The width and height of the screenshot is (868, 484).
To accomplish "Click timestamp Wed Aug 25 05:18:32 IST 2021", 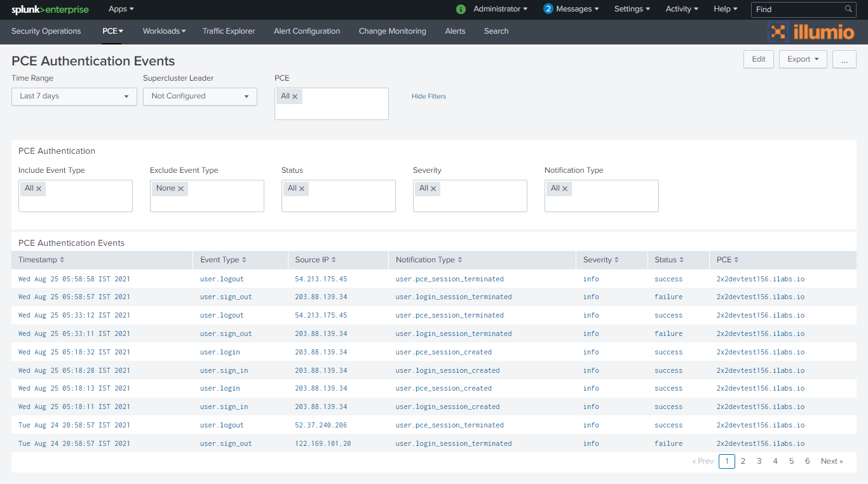I will click(74, 352).
